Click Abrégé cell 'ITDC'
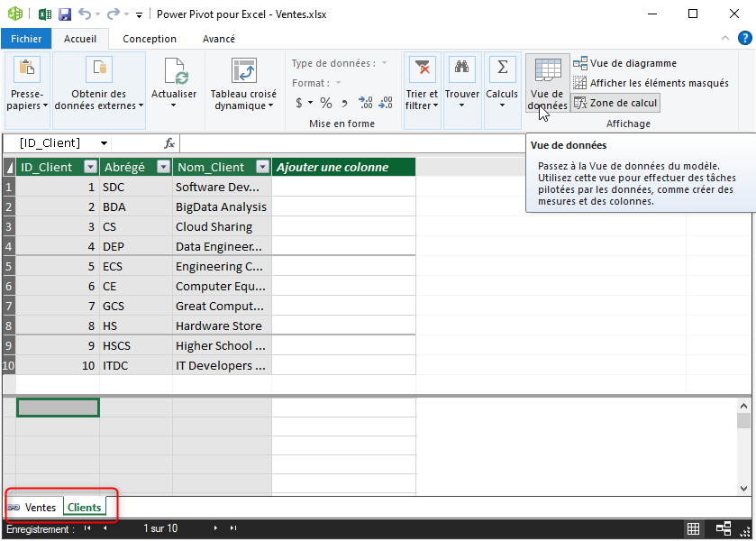The height and width of the screenshot is (541, 756). point(136,365)
